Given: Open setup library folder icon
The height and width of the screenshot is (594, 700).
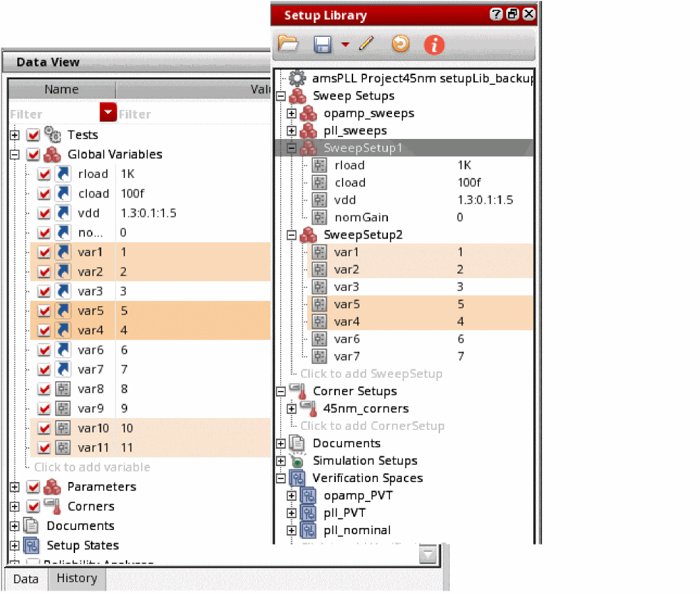Looking at the screenshot, I should click(288, 45).
